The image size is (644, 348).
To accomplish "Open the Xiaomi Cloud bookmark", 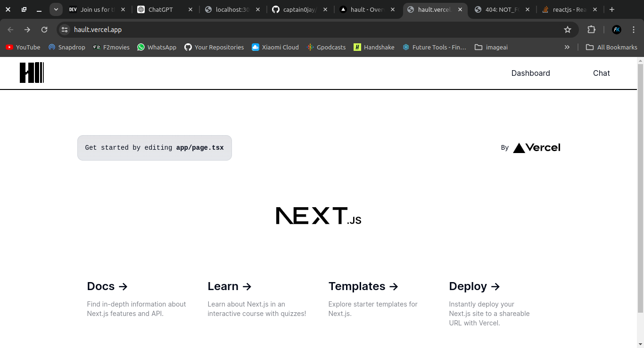I will [x=275, y=47].
